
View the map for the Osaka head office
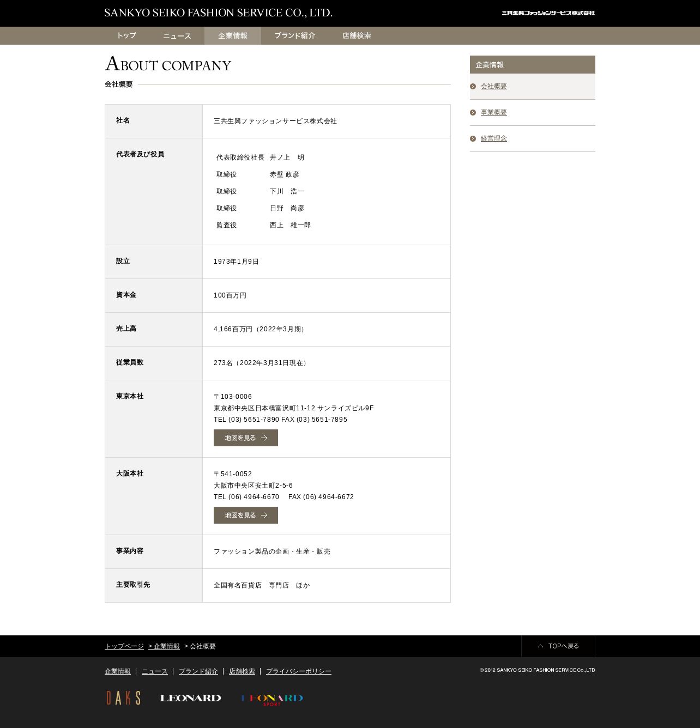(246, 515)
